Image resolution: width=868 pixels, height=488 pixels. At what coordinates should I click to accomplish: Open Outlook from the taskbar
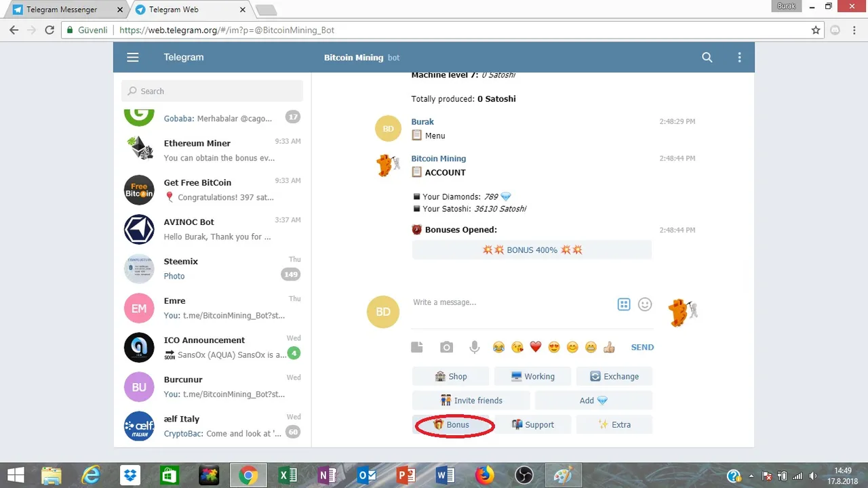click(x=367, y=476)
